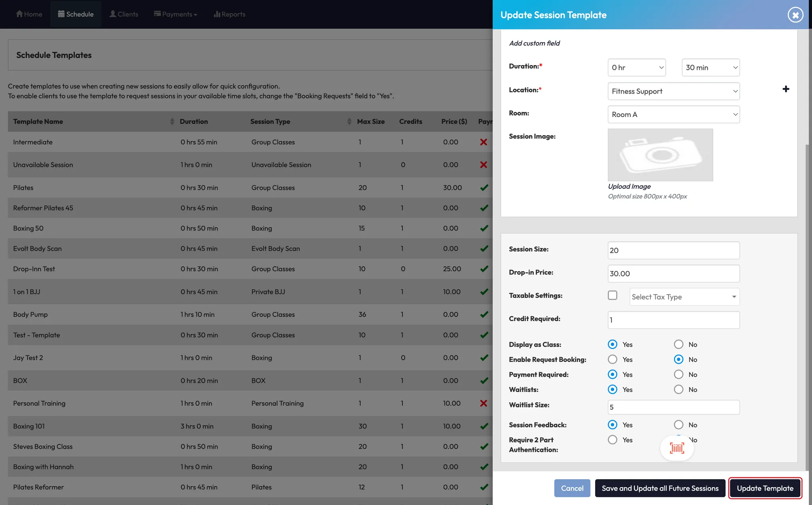Expand the Select Tax Type dropdown
The width and height of the screenshot is (812, 505).
pos(684,297)
